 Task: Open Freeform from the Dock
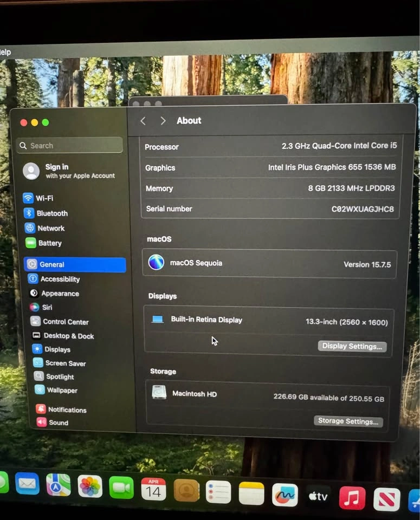pyautogui.click(x=285, y=495)
